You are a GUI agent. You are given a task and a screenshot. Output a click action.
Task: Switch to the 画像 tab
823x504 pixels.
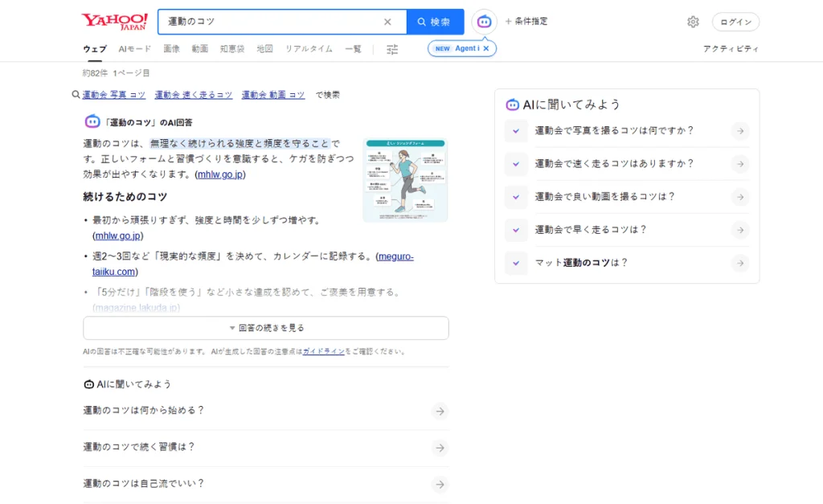pos(171,49)
